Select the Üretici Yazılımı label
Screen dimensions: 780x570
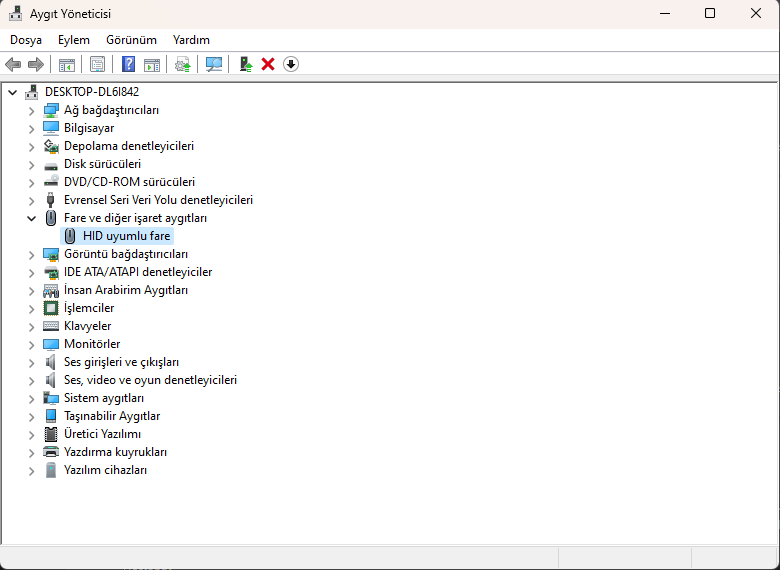pos(102,434)
